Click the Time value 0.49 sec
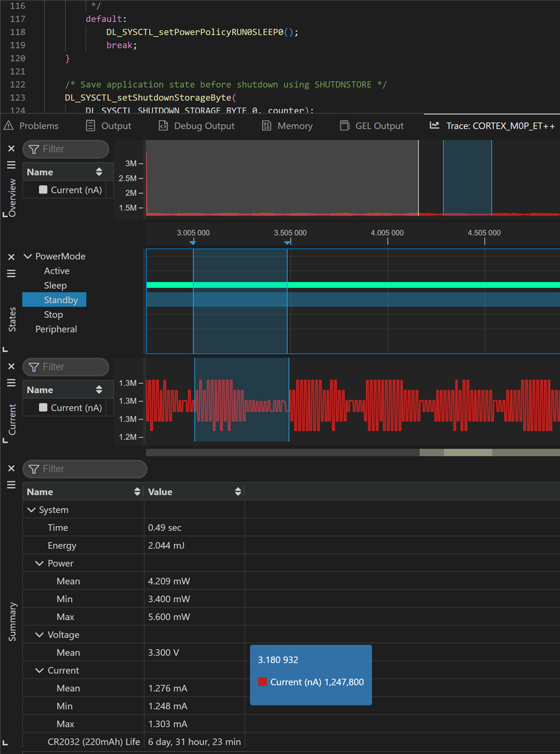This screenshot has height=754, width=560. point(165,527)
